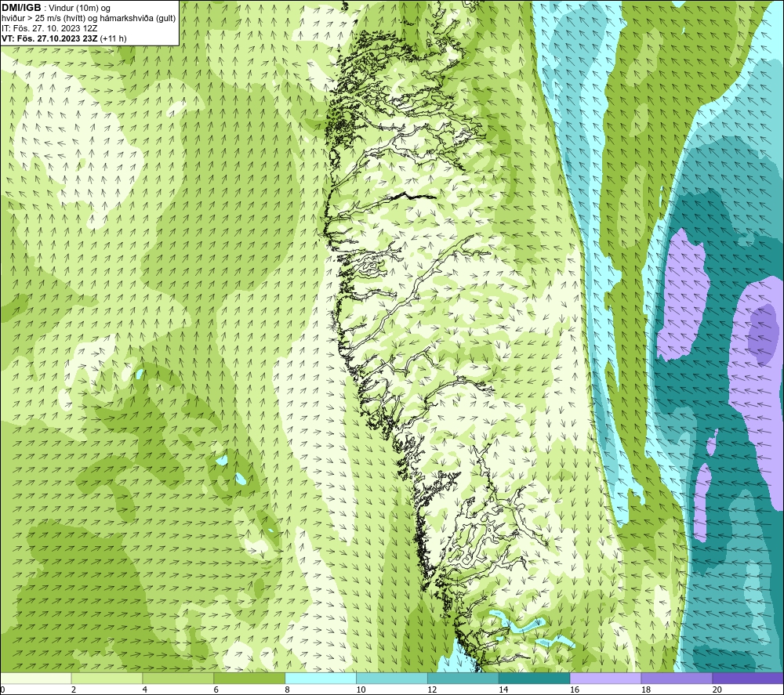Select the 6–8 m/s darker green swatch
Image resolution: width=784 pixels, height=695 pixels.
[249, 678]
